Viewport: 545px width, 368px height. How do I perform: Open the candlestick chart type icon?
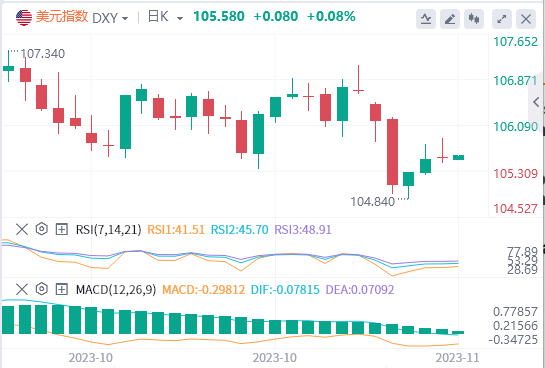[474, 19]
